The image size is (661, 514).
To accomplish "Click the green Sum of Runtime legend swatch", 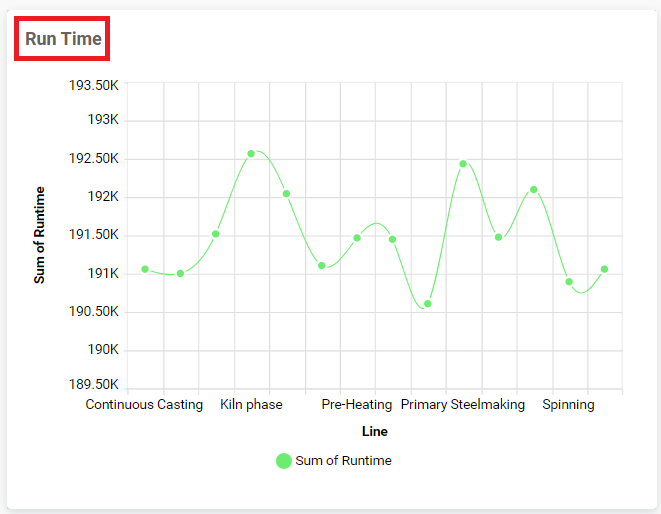I will [284, 461].
